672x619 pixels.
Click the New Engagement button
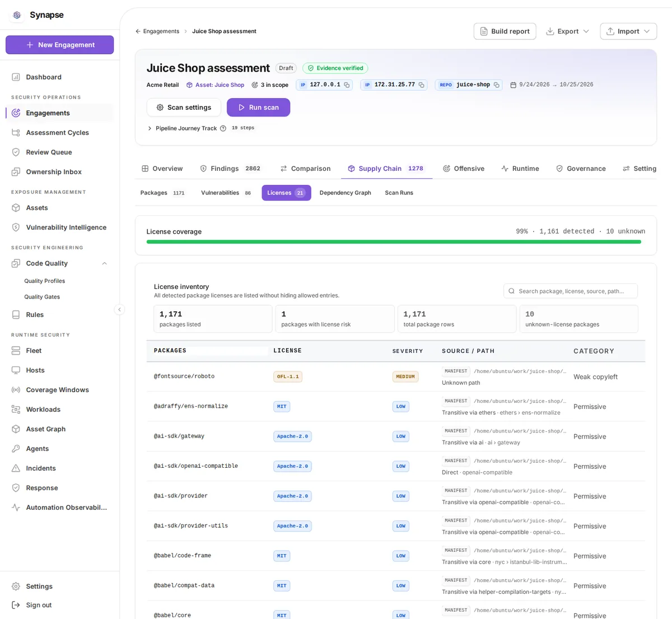pyautogui.click(x=59, y=45)
